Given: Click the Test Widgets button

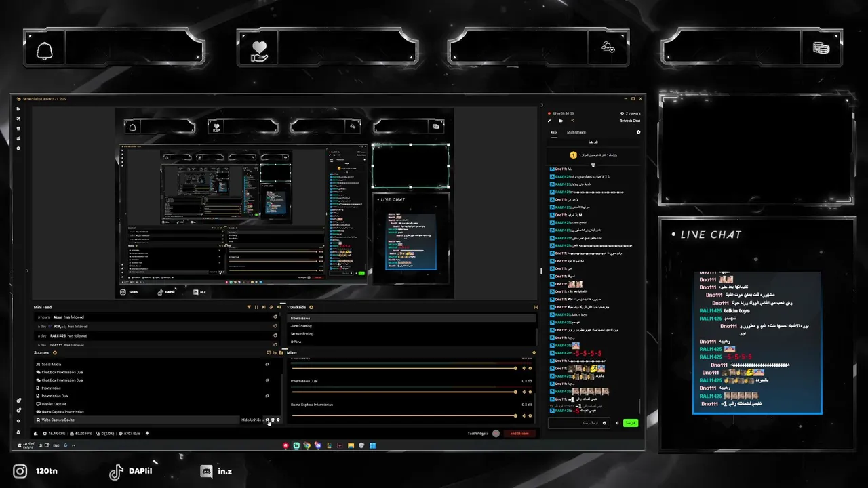Looking at the screenshot, I should coord(477,433).
